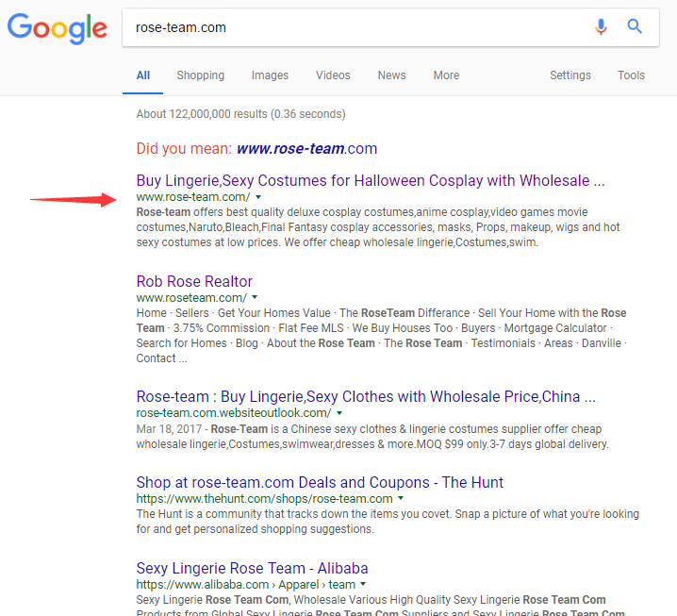This screenshot has width=677, height=616.
Task: Expand dropdown arrow beside rose-team.com.websiteoutlook.com/
Action: pos(339,413)
